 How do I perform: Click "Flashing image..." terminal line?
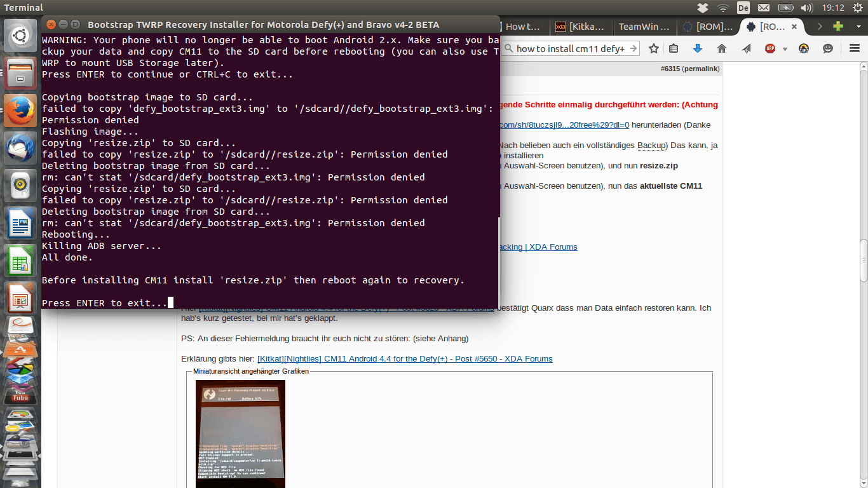click(x=90, y=132)
